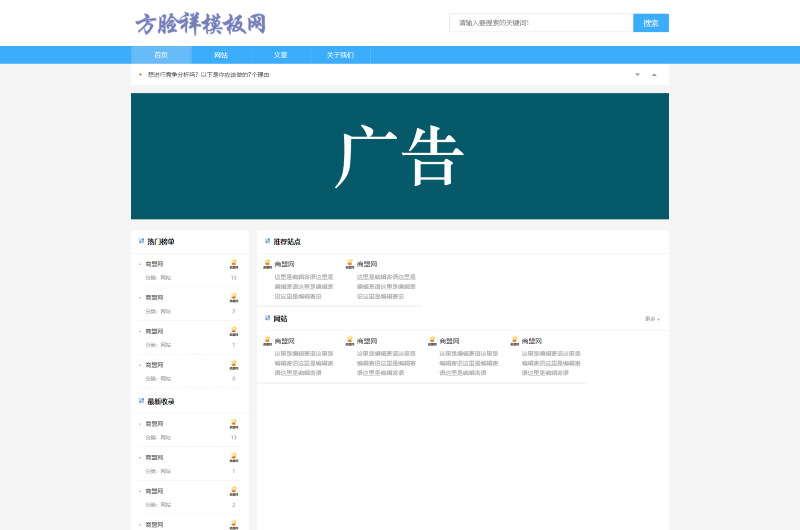Click the 最新收录 section heading text
Image resolution: width=800 pixels, height=530 pixels.
(161, 402)
